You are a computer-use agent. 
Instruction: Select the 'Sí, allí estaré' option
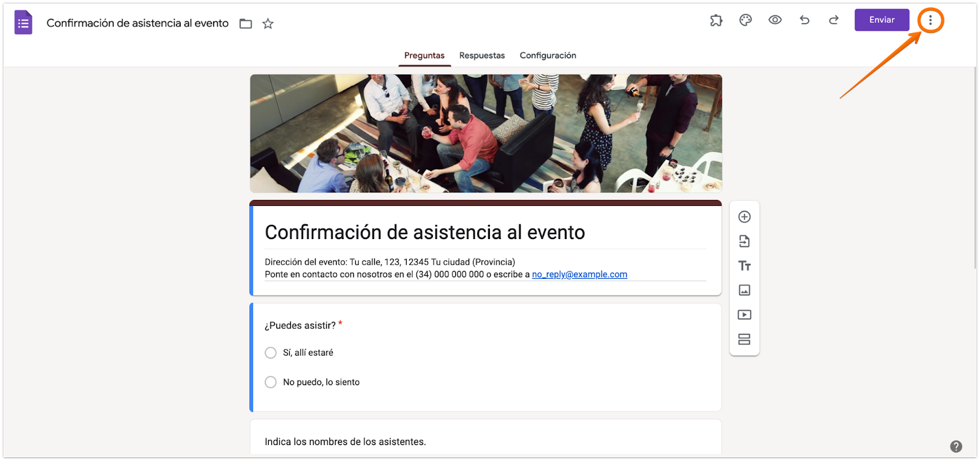point(271,353)
